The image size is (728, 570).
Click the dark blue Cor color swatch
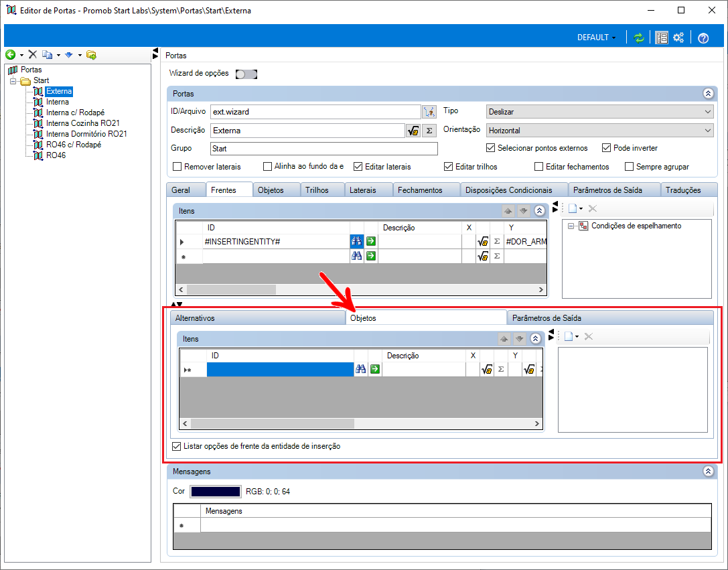[x=215, y=492]
